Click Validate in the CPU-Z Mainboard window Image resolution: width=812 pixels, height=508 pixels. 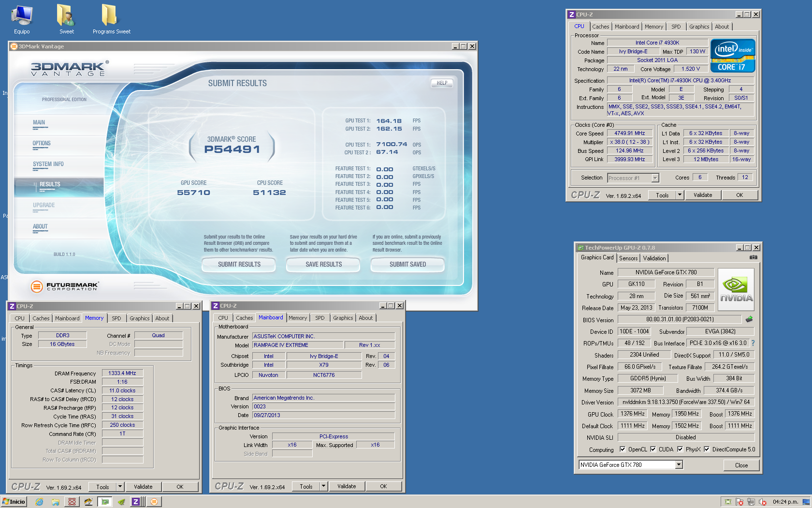346,486
